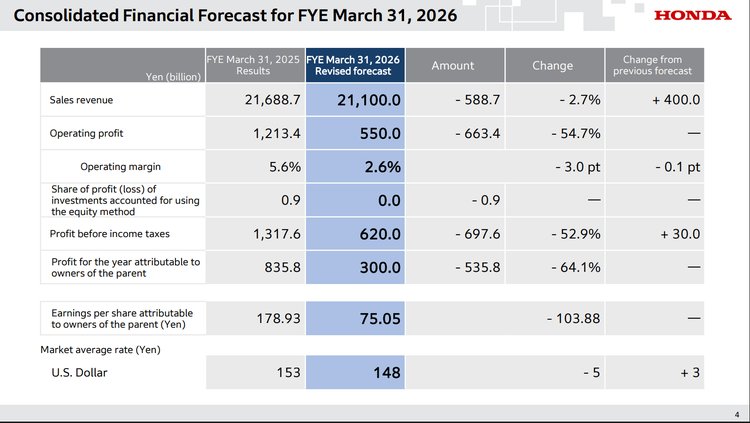Select the Change from previous forecast header

[655, 65]
